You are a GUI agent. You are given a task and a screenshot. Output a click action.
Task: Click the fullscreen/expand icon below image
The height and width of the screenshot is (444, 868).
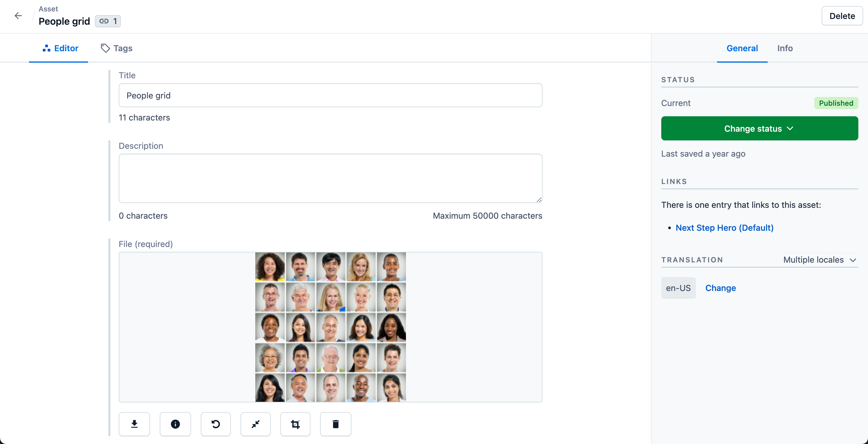(x=255, y=424)
